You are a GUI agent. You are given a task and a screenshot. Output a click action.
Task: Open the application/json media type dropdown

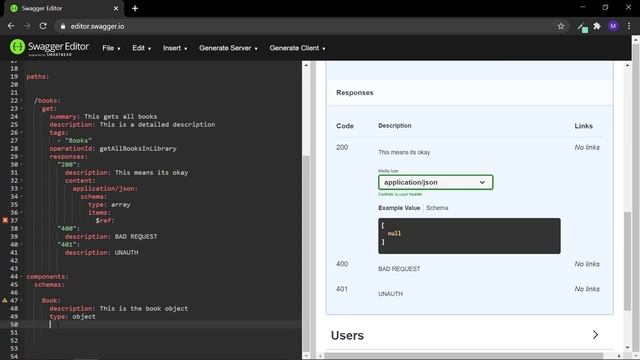tap(436, 182)
